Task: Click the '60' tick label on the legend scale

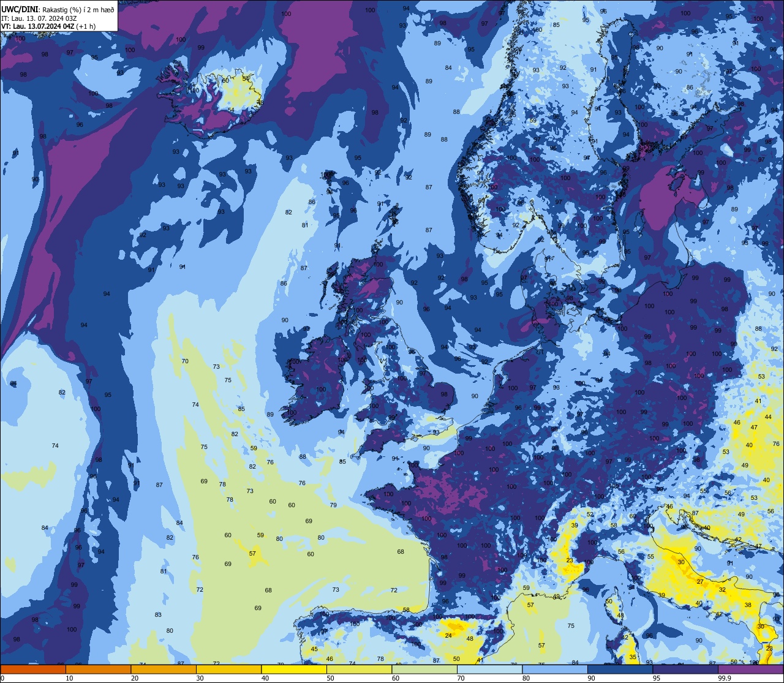Action: point(395,678)
